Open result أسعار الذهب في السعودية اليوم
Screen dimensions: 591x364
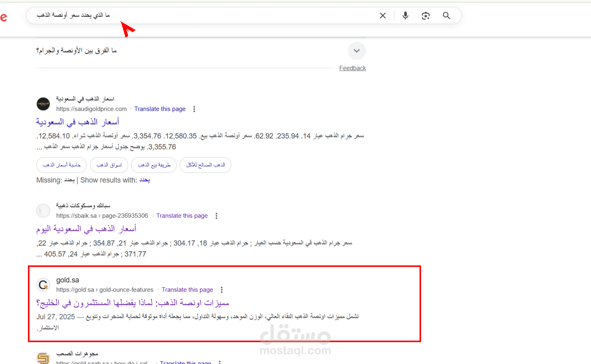(86, 229)
